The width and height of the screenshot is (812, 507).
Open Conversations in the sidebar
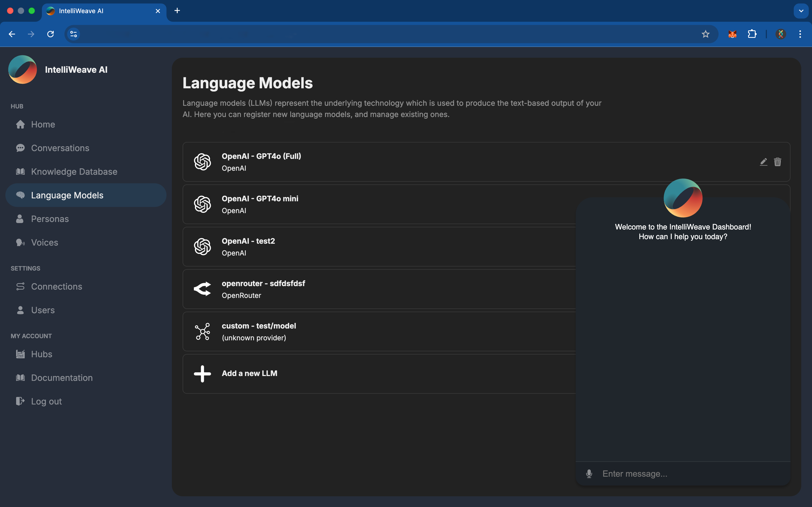86,148
